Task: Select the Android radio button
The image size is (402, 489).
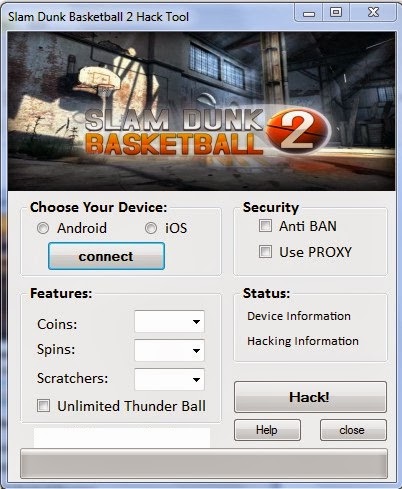Action: (43, 228)
